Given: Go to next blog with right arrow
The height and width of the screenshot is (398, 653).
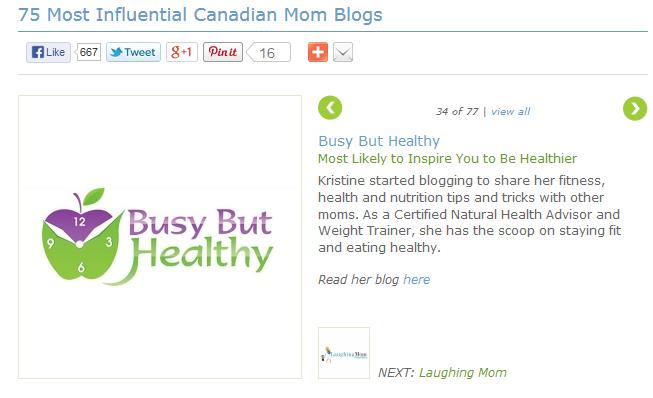Looking at the screenshot, I should 635,109.
